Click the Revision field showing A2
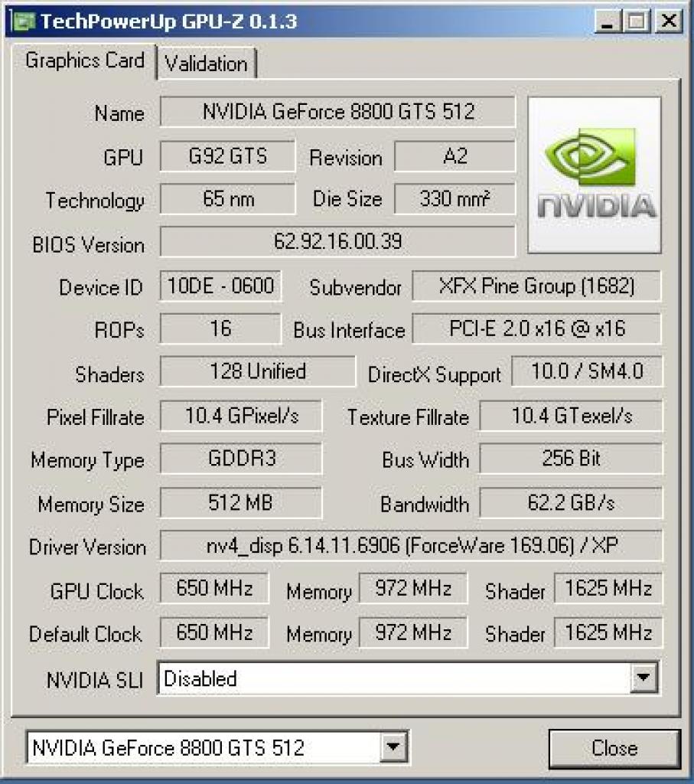694x784 pixels. (x=455, y=156)
